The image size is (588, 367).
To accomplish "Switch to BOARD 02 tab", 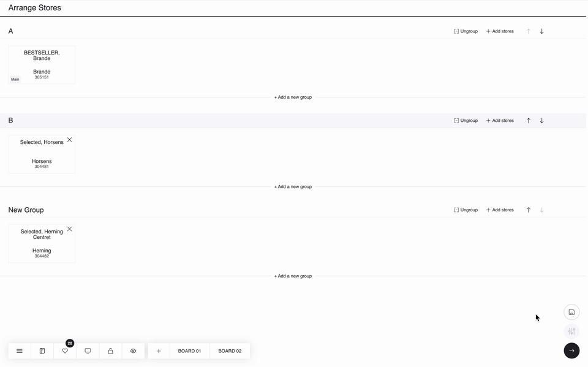I will tap(230, 351).
